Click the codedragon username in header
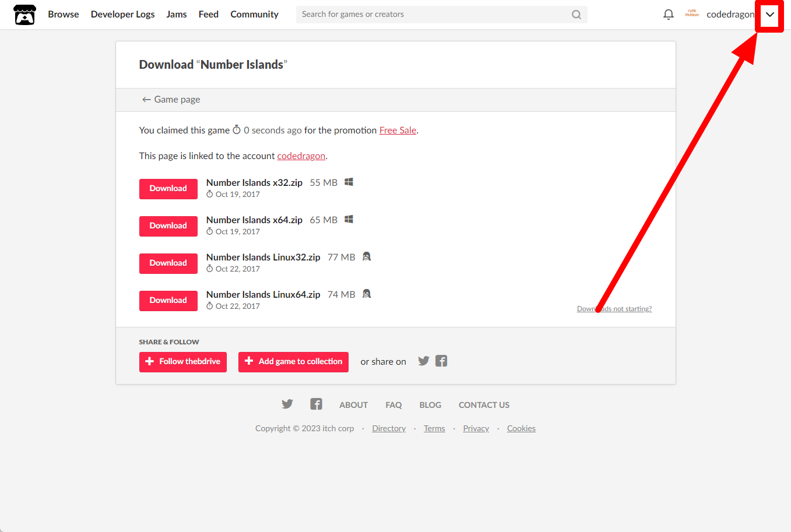 coord(730,15)
